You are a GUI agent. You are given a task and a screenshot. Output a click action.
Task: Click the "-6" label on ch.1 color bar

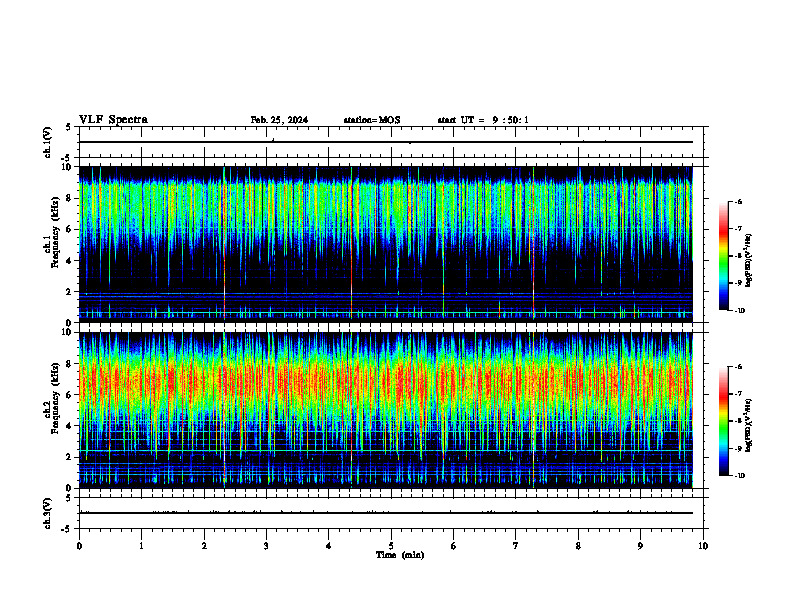click(x=738, y=202)
